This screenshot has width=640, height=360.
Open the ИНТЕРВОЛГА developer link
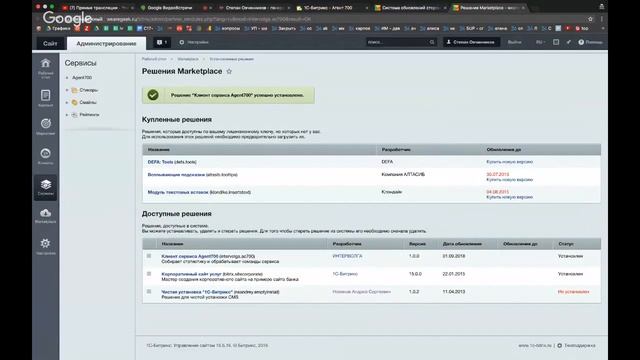pyautogui.click(x=347, y=256)
